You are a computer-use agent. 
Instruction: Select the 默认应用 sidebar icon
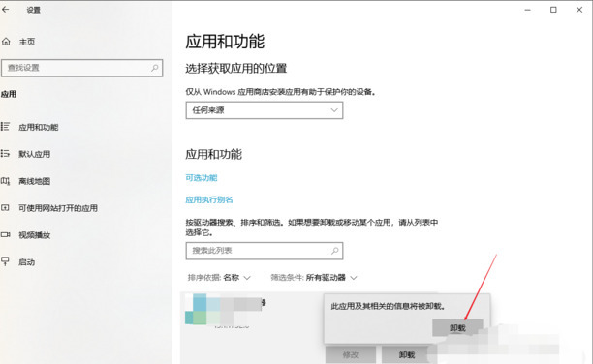5,154
